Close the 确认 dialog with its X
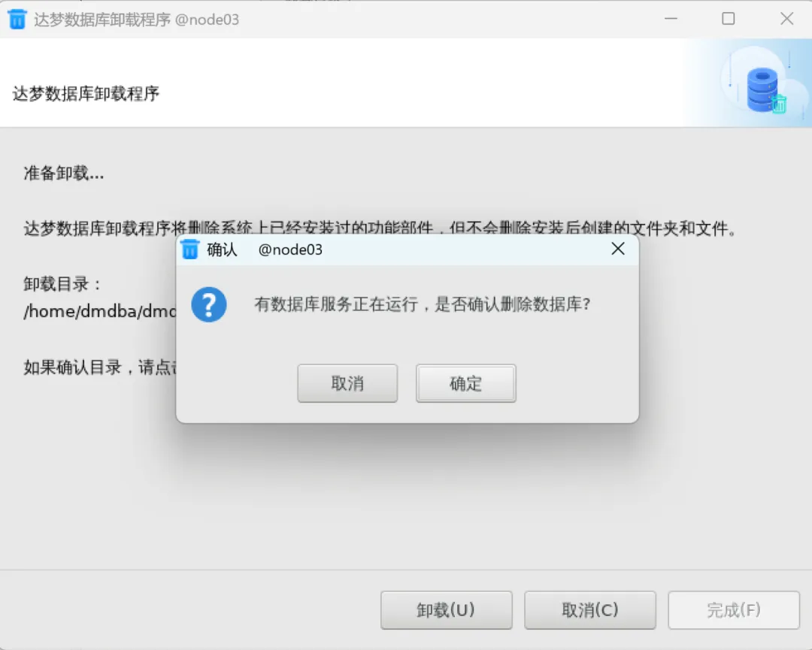 (618, 249)
